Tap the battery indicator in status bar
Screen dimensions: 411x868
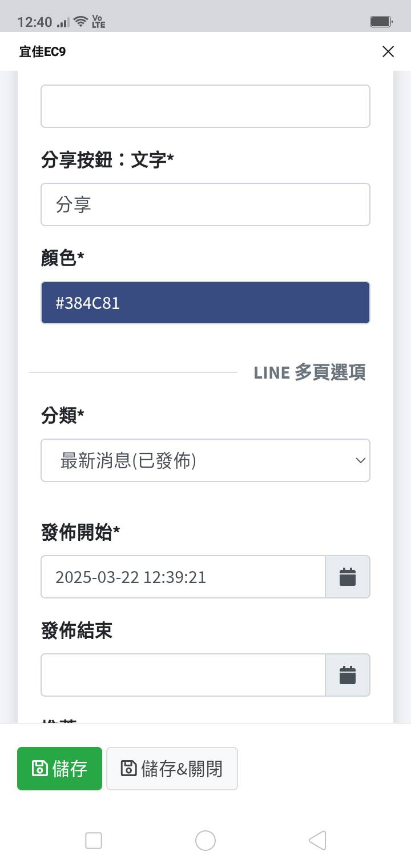pyautogui.click(x=380, y=22)
